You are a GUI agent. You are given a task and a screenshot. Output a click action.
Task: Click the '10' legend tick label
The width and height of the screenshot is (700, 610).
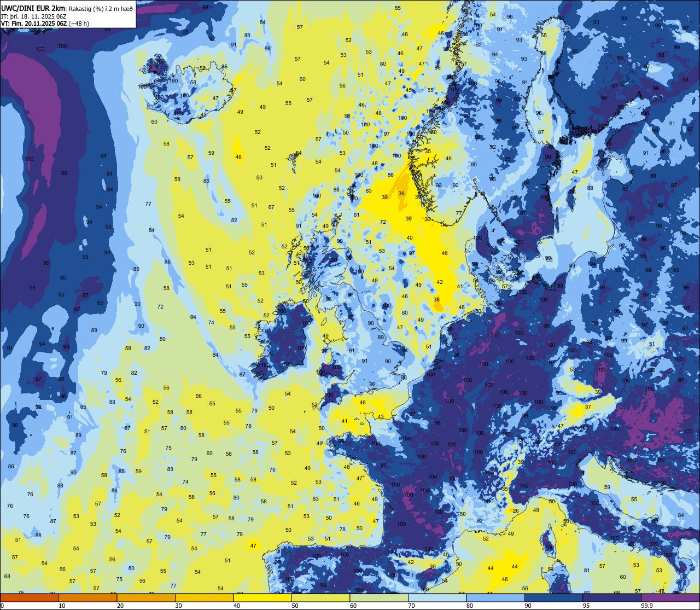62,606
